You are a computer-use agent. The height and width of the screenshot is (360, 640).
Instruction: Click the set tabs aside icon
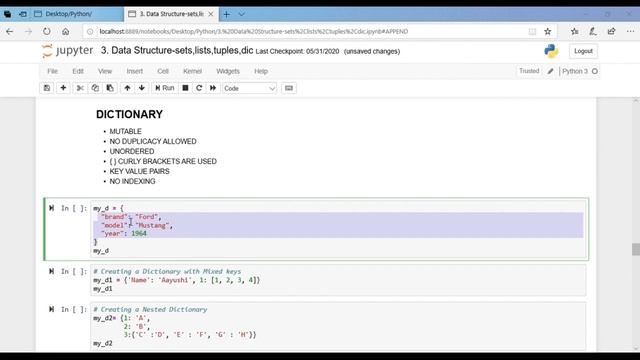(x=23, y=14)
